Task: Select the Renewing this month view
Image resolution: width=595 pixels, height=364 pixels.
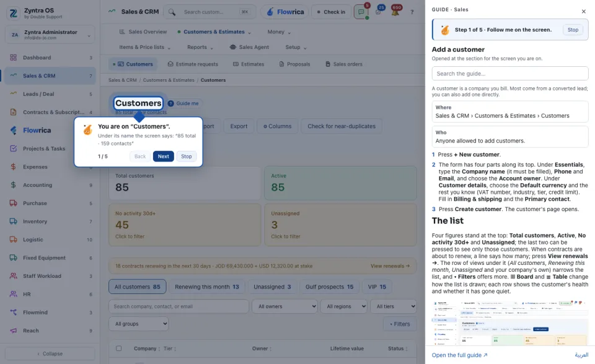Action: pyautogui.click(x=207, y=287)
